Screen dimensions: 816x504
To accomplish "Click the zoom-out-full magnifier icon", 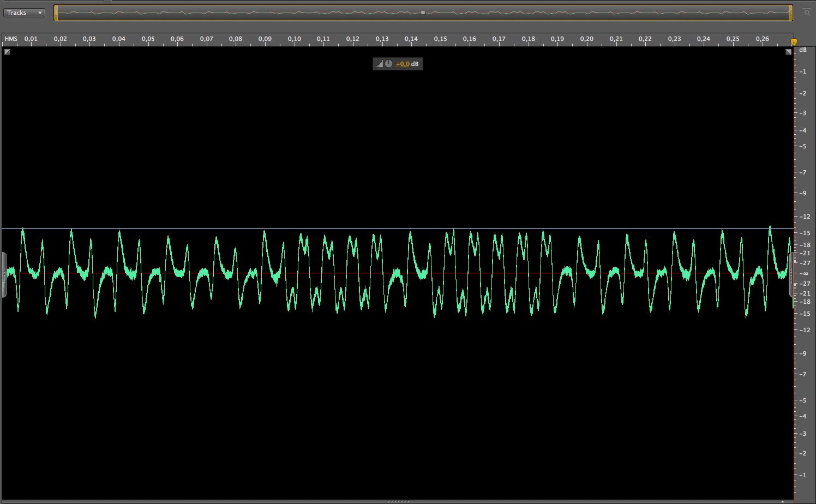I will (807, 13).
